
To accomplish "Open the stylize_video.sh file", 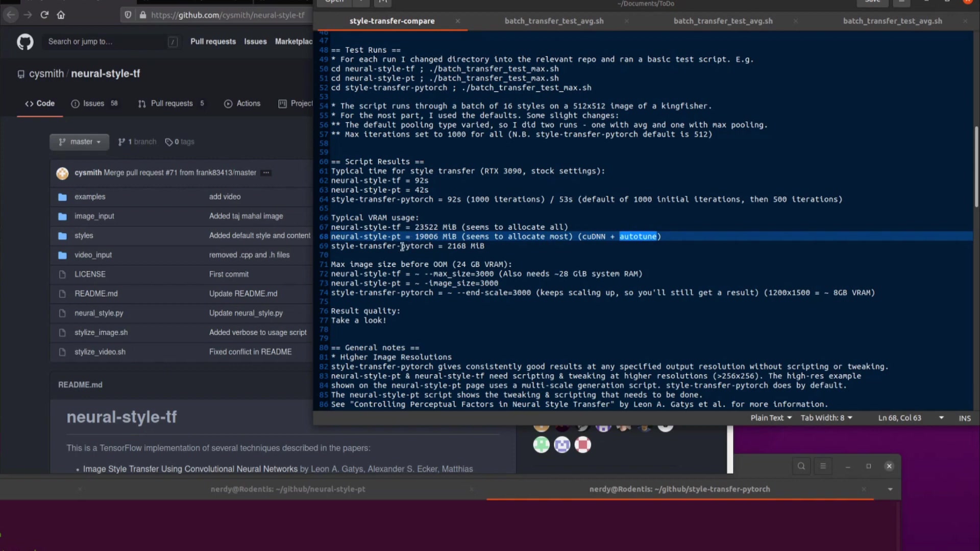I will point(100,352).
